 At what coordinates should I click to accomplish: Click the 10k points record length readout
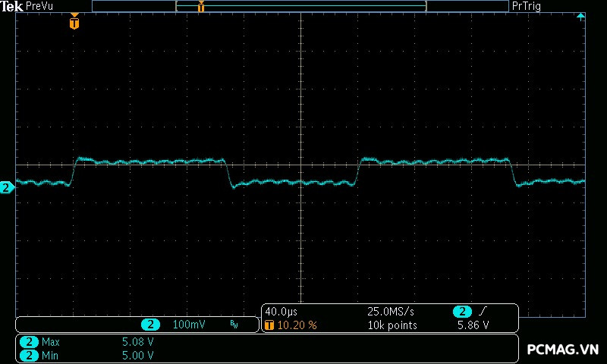(392, 325)
